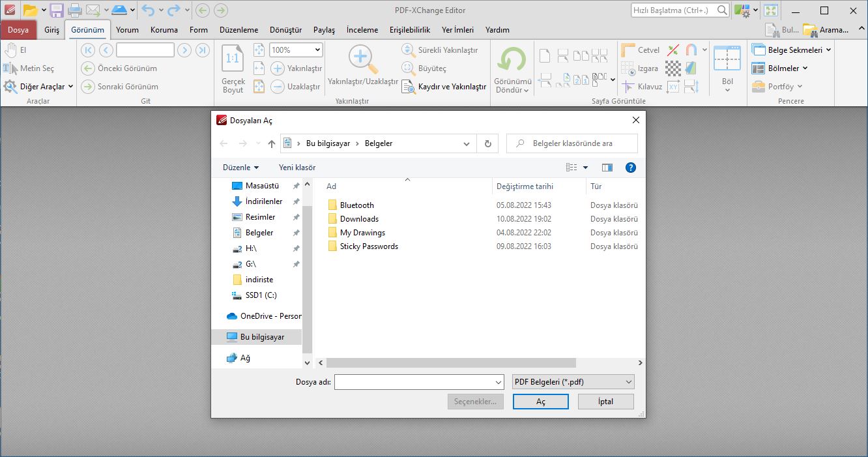
Task: Open the PDF Belgeleri file type dropdown
Action: tap(573, 382)
